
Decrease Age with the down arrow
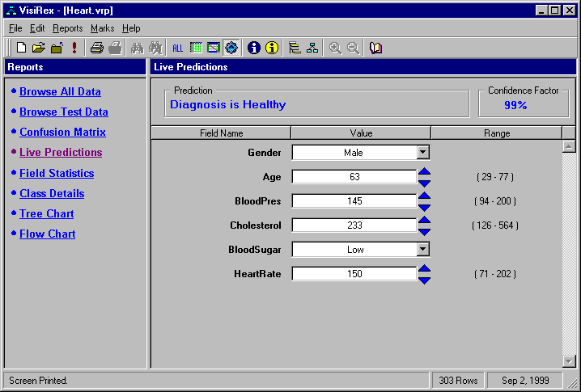point(424,183)
